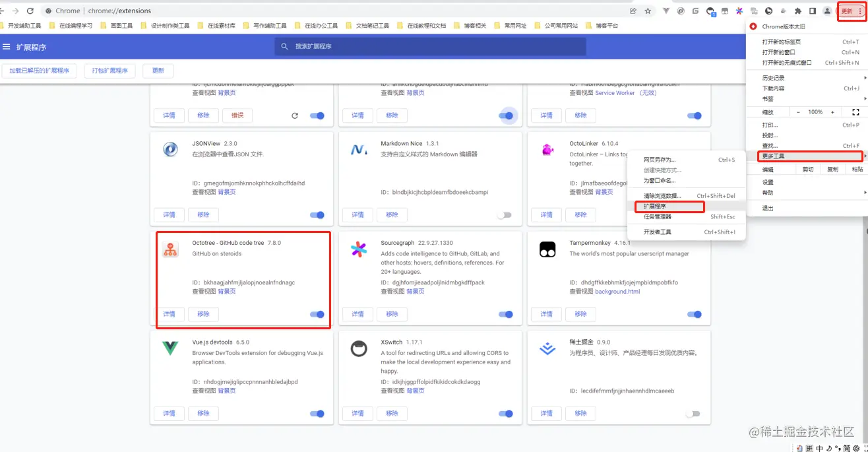Disable the Vue.js devtools toggle

click(317, 414)
